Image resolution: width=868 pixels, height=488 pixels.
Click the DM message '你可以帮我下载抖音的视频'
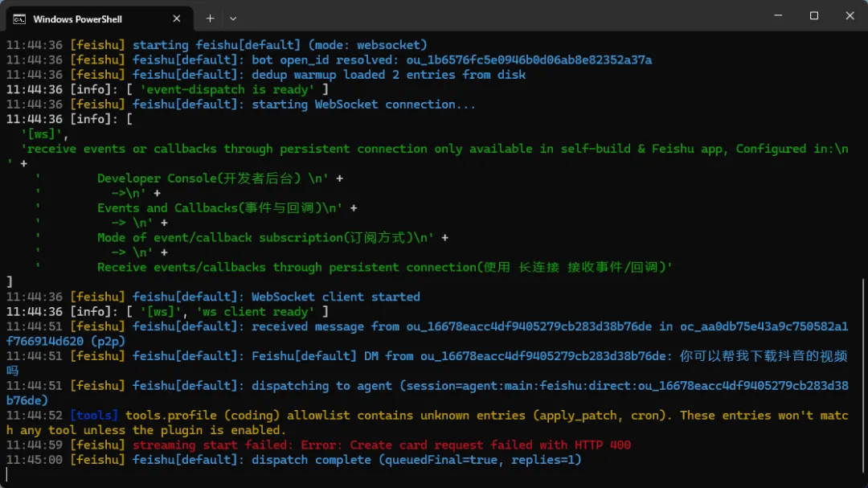pos(764,356)
